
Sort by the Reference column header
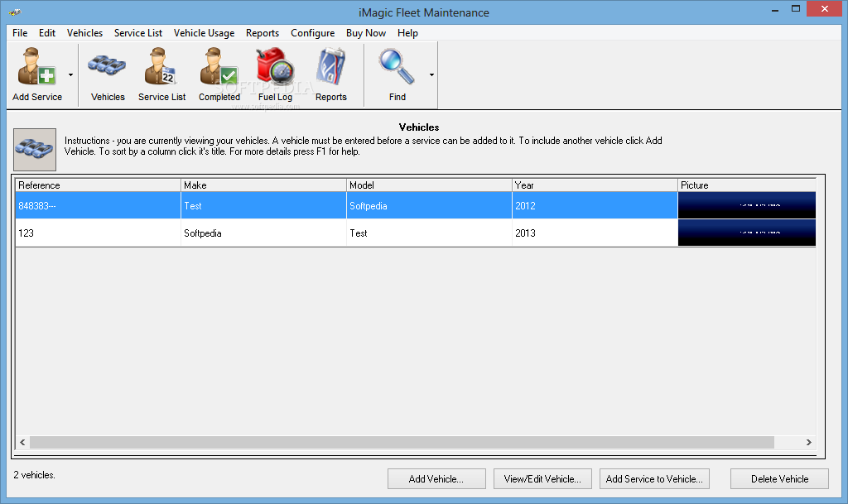click(98, 185)
